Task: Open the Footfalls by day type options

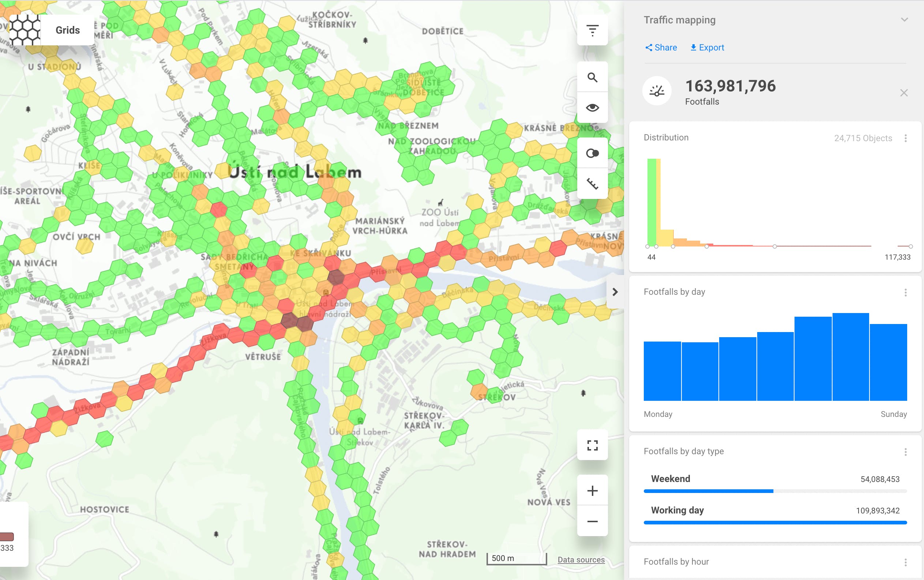Action: click(905, 452)
